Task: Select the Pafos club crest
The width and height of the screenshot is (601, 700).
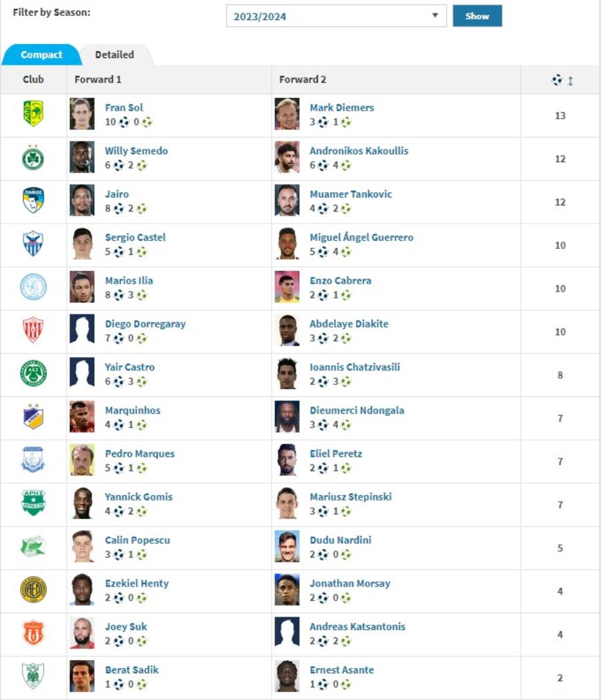Action: click(33, 200)
